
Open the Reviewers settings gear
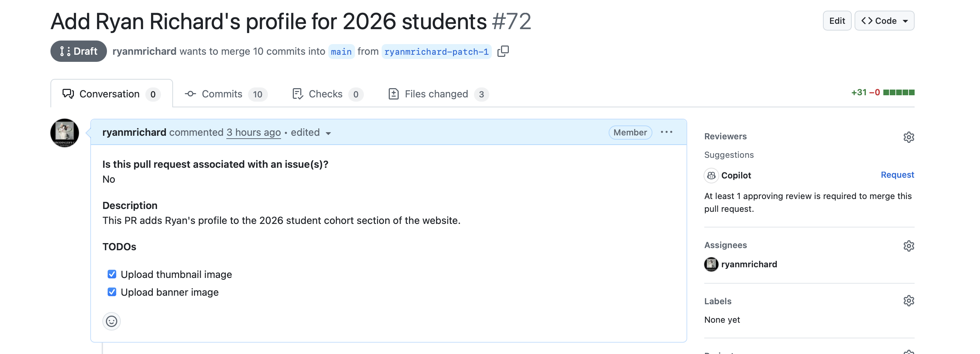[909, 137]
